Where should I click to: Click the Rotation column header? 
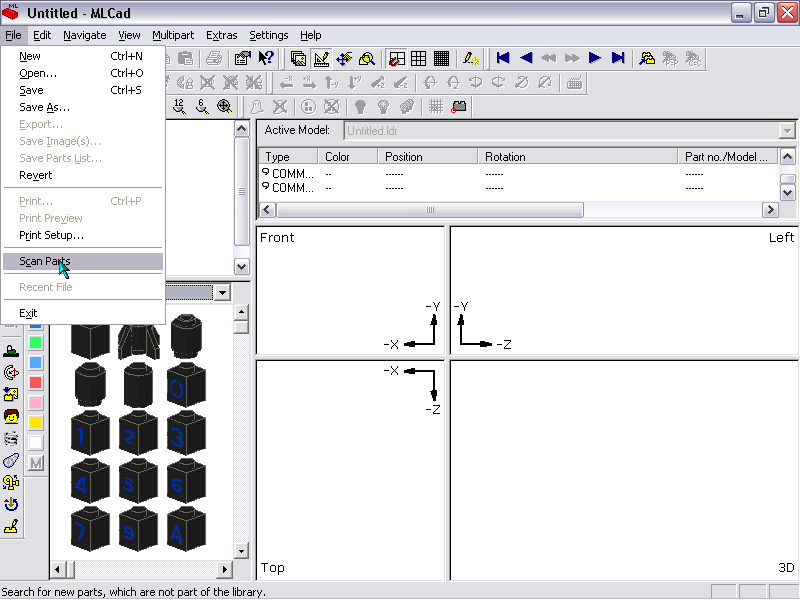[578, 157]
